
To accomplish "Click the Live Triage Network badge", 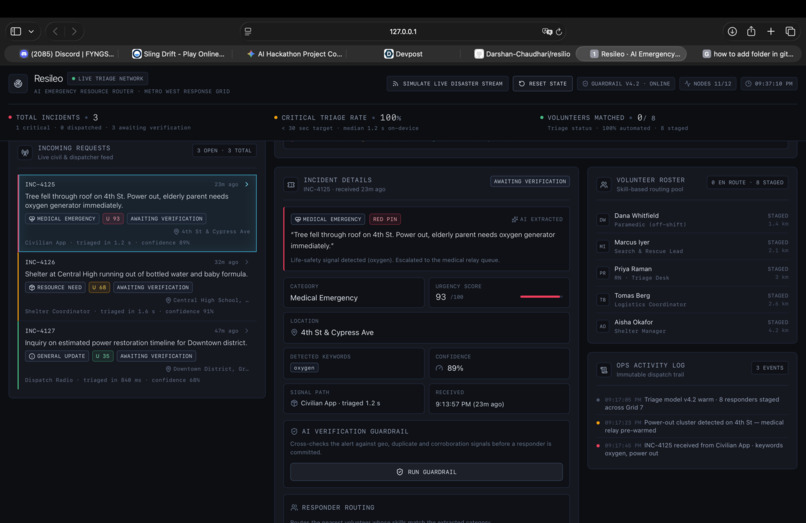I will click(107, 79).
